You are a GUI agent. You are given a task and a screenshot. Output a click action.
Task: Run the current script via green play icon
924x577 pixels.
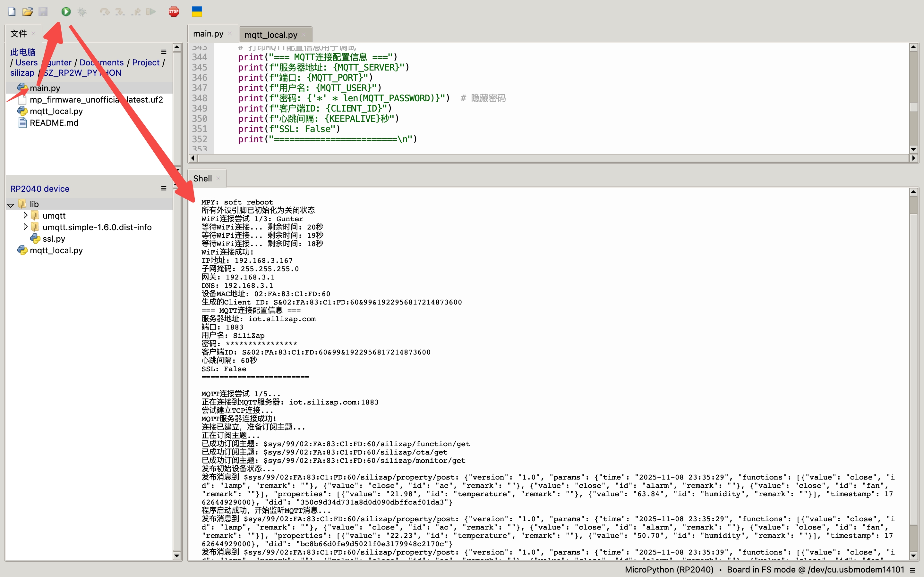66,12
